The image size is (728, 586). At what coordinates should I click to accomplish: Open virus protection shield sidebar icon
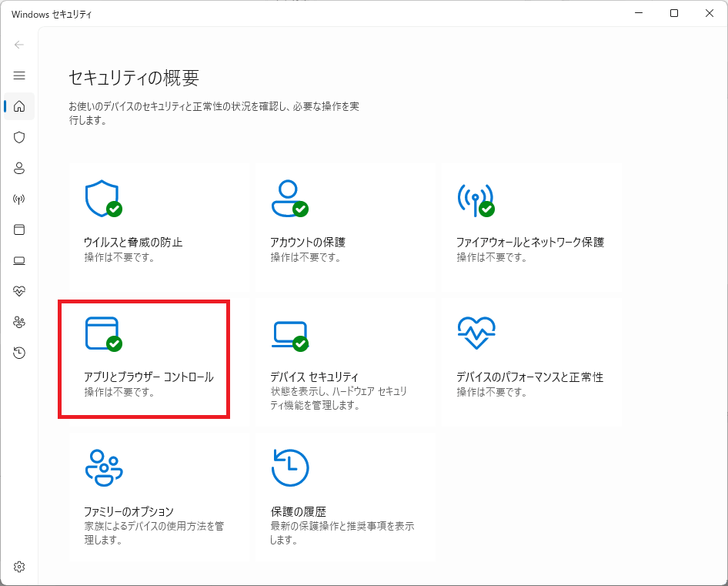pos(19,137)
